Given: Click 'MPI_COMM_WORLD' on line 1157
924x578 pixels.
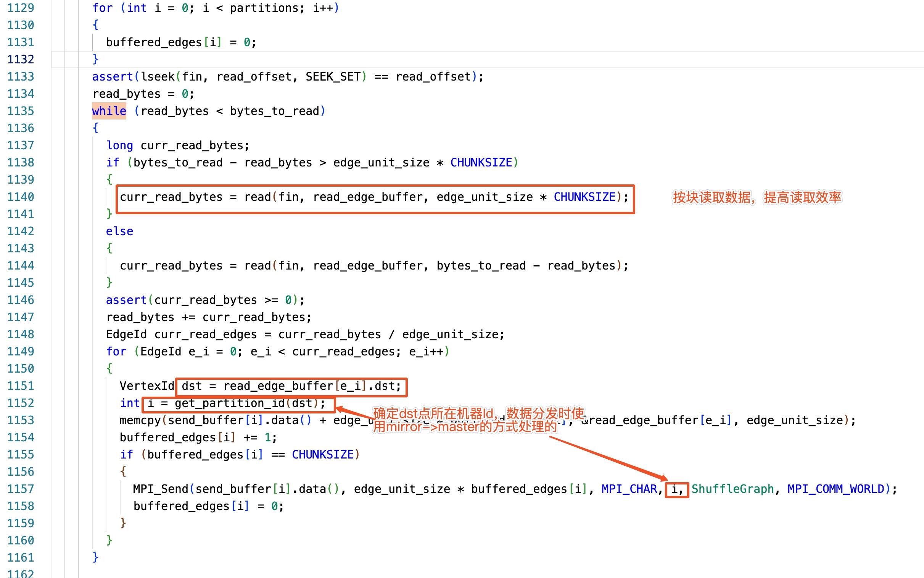Looking at the screenshot, I should click(836, 489).
